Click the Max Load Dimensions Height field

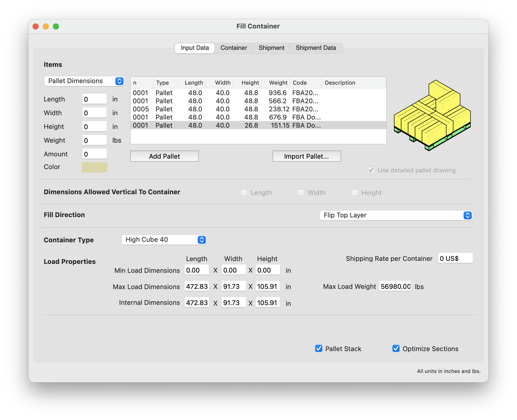click(x=268, y=286)
